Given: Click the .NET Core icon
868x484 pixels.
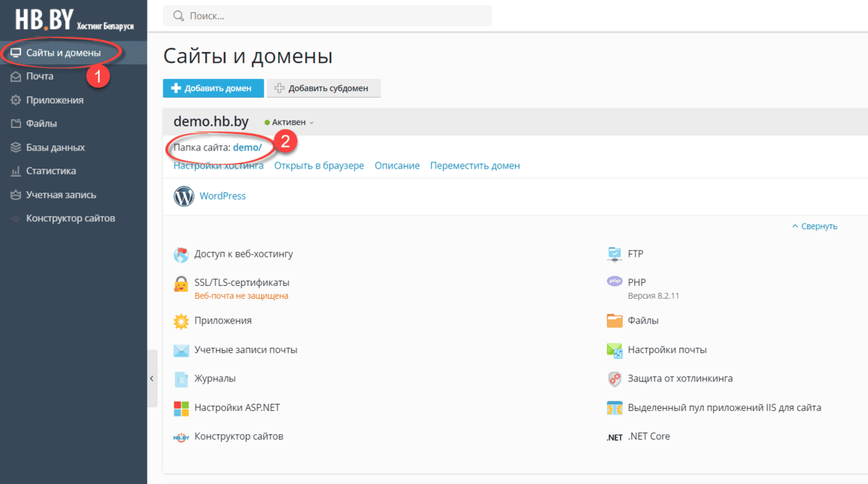Looking at the screenshot, I should click(614, 437).
